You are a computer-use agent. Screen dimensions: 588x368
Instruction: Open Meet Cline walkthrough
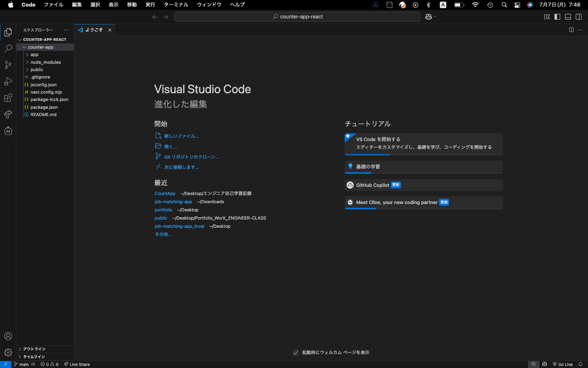click(x=423, y=203)
